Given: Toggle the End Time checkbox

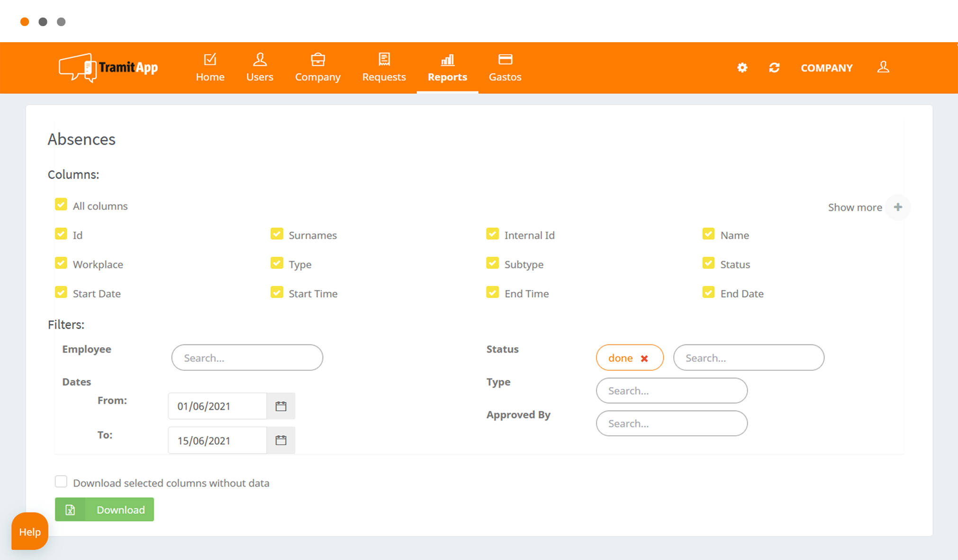Looking at the screenshot, I should coord(492,292).
